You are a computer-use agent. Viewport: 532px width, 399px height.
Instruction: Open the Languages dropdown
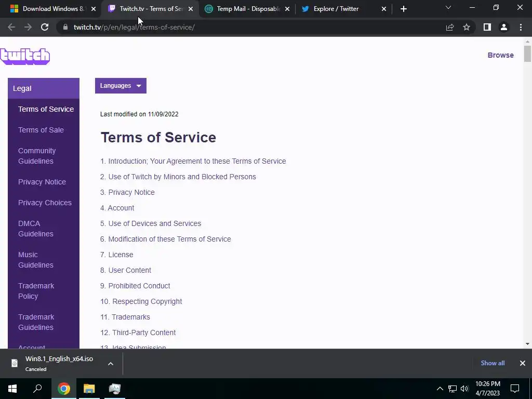point(121,86)
